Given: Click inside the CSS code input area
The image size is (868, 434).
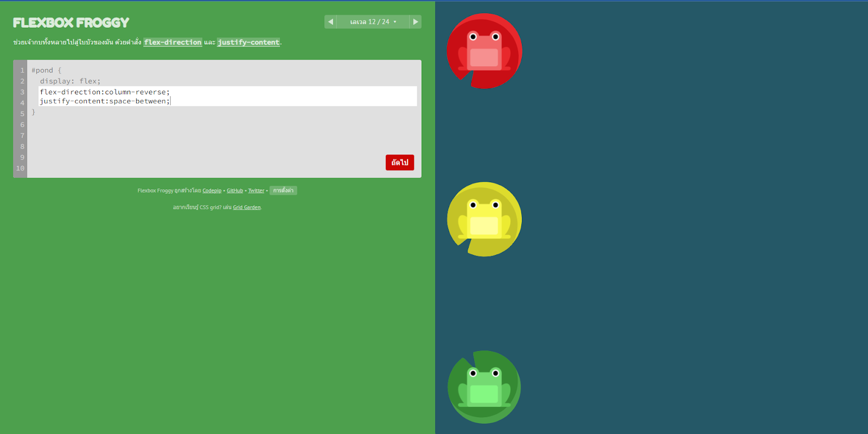Looking at the screenshot, I should pyautogui.click(x=228, y=96).
